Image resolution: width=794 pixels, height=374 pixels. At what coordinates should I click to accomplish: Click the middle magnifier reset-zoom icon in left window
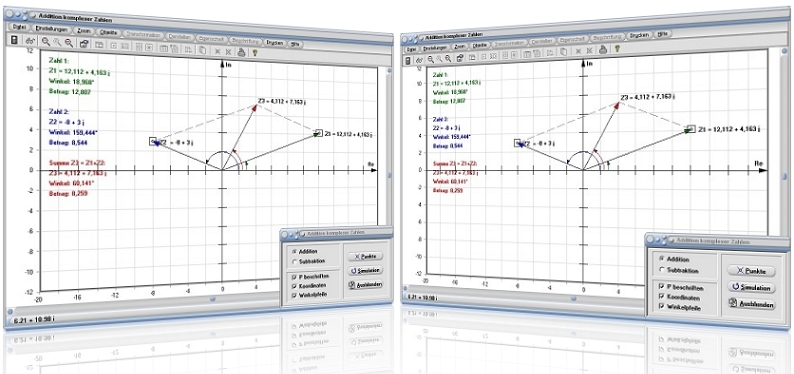(x=57, y=42)
